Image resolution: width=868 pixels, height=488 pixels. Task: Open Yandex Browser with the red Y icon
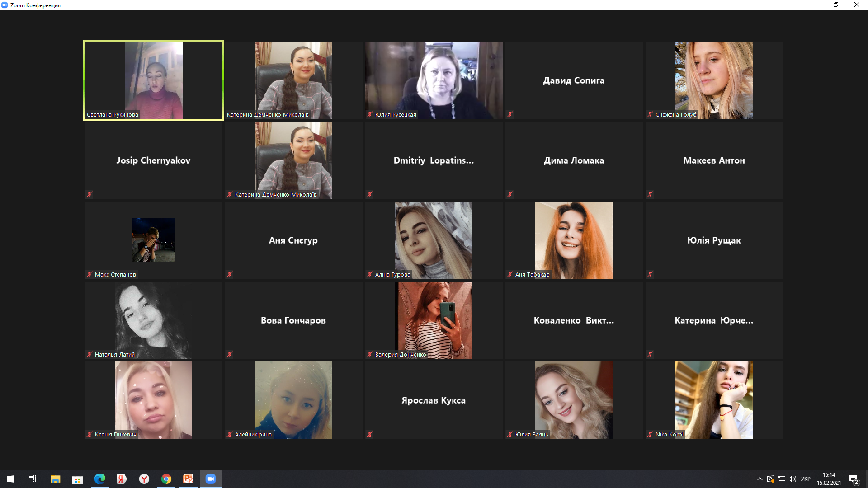pos(144,479)
